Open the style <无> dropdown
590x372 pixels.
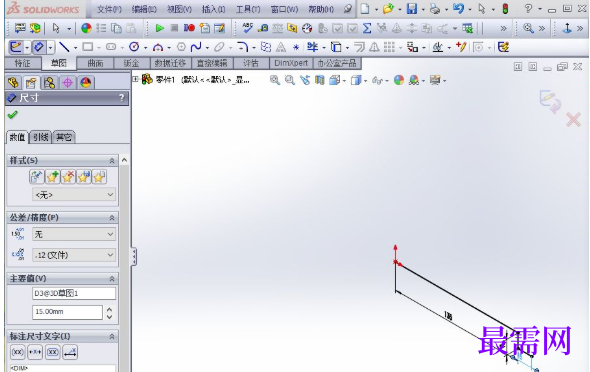pyautogui.click(x=74, y=195)
